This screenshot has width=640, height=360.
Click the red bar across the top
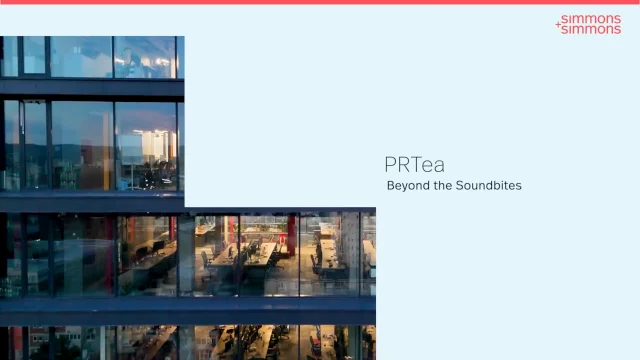(320, 2)
